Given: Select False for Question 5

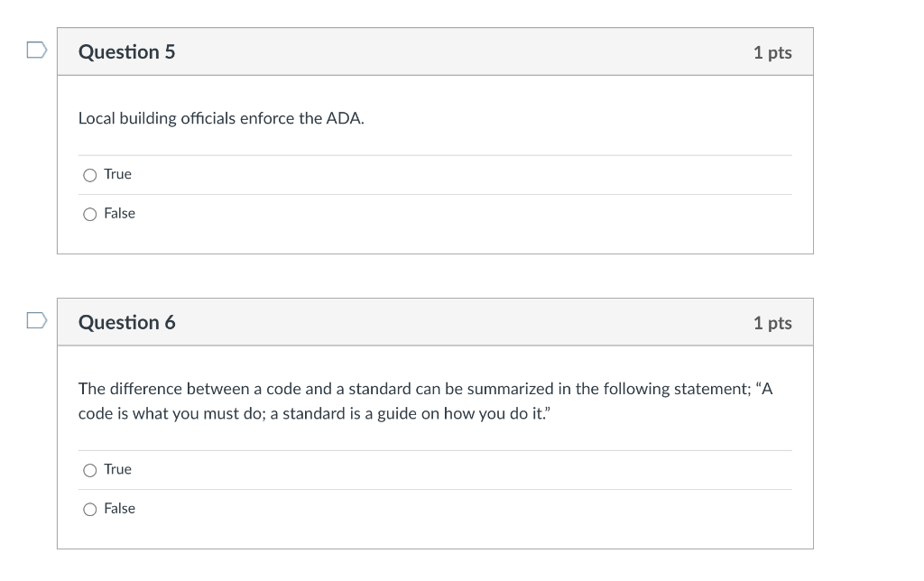Looking at the screenshot, I should [x=90, y=214].
